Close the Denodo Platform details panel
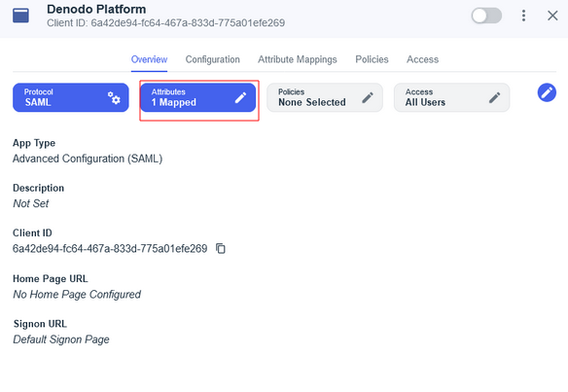Viewport: 568px width, 392px height. coord(552,16)
